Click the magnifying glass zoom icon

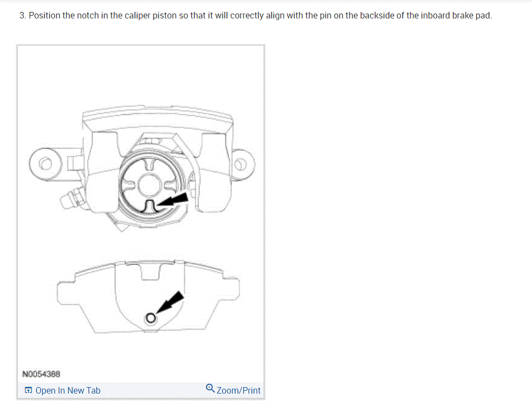click(x=210, y=388)
